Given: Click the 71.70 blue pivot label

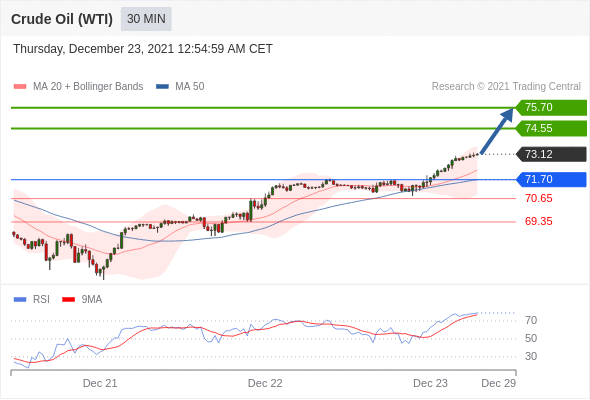Looking at the screenshot, I should point(551,179).
